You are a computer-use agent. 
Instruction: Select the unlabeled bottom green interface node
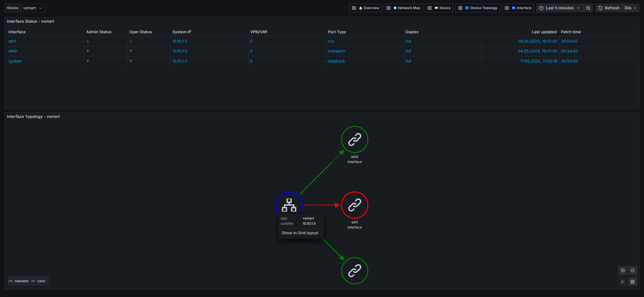355,271
